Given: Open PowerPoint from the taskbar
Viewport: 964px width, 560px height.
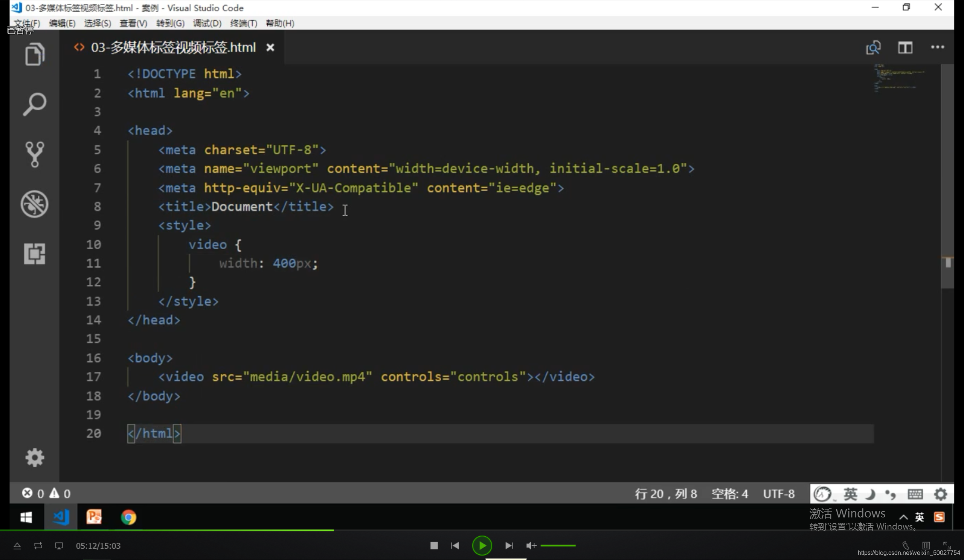Looking at the screenshot, I should point(94,517).
